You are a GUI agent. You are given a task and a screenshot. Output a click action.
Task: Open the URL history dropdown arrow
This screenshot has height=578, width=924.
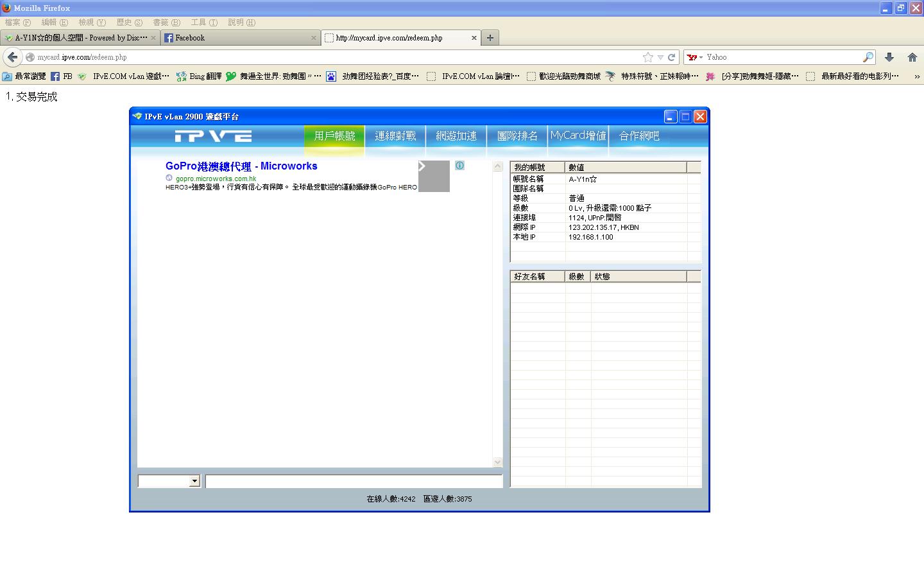click(x=660, y=57)
